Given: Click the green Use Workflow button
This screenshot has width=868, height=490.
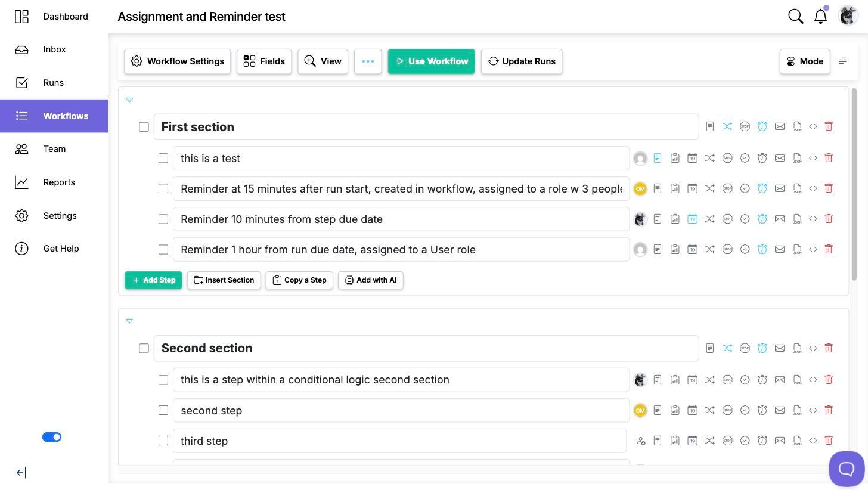Looking at the screenshot, I should [x=432, y=61].
